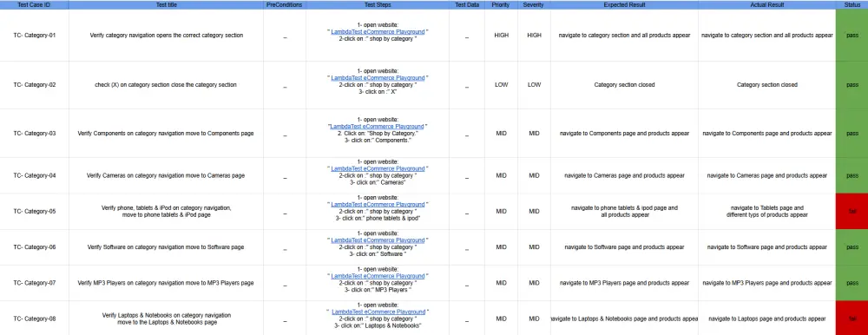Viewport: 868px width, 335px height.
Task: Open the LambdaTest eCommerce Playground link in TC- Category-06 row
Action: tap(378, 240)
